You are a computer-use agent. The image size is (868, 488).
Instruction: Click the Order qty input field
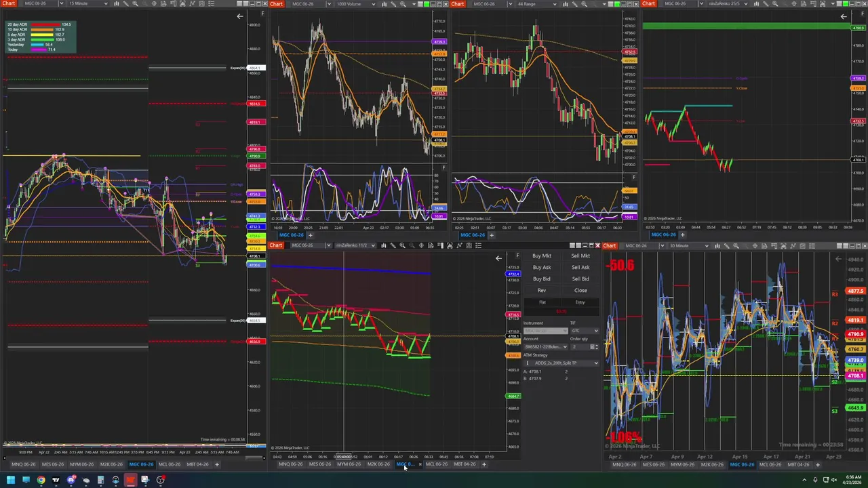tap(580, 347)
